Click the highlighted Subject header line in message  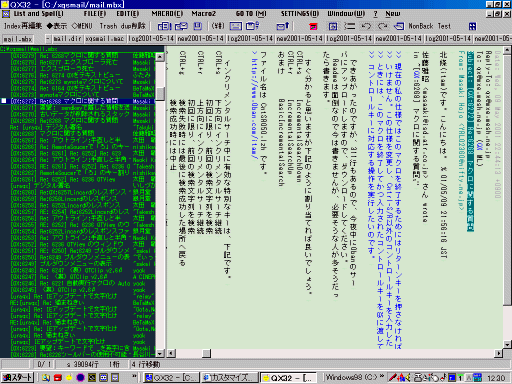[x=470, y=141]
